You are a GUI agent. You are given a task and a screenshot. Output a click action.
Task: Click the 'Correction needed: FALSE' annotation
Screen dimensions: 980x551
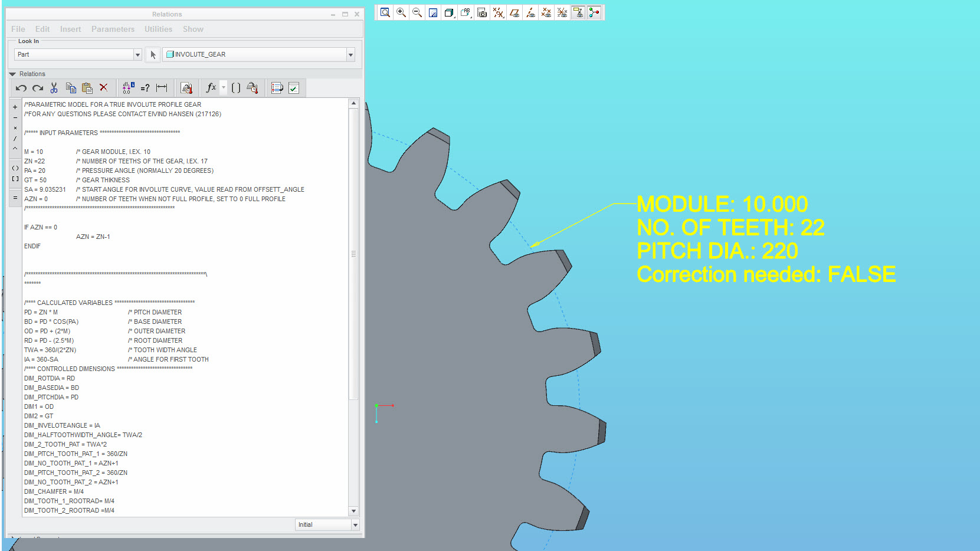point(766,274)
